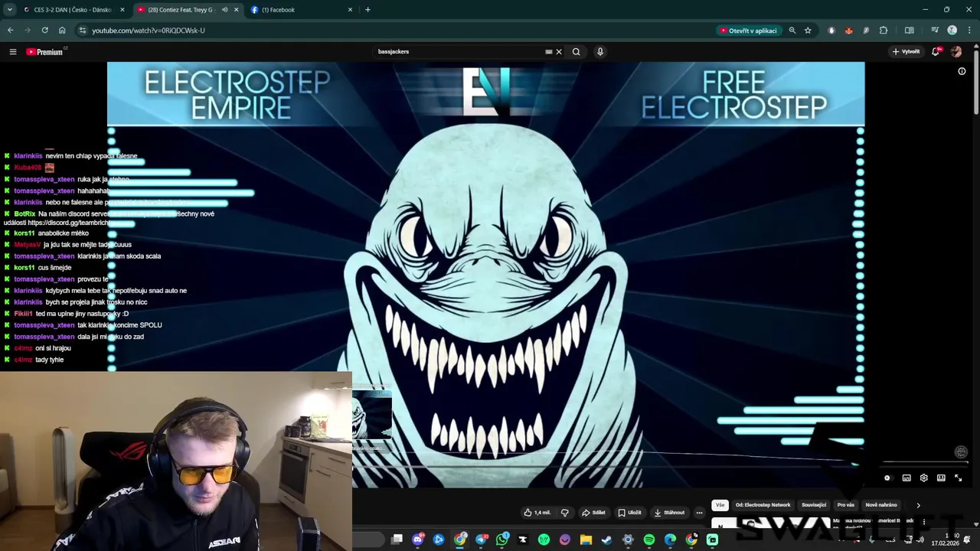Image resolution: width=980 pixels, height=551 pixels.
Task: Open the page zoom magnifier icon
Action: [792, 31]
